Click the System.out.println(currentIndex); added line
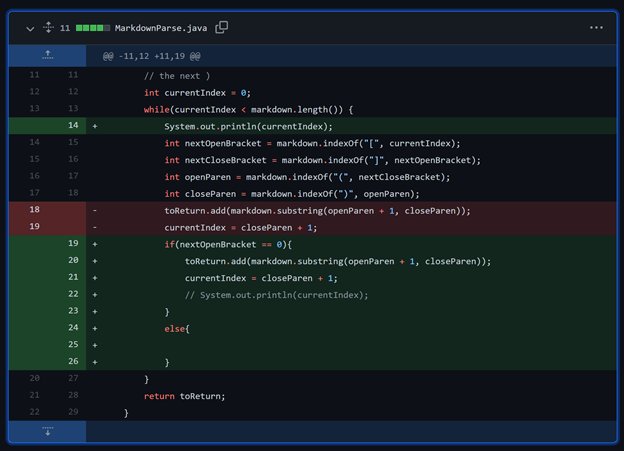 coord(248,127)
